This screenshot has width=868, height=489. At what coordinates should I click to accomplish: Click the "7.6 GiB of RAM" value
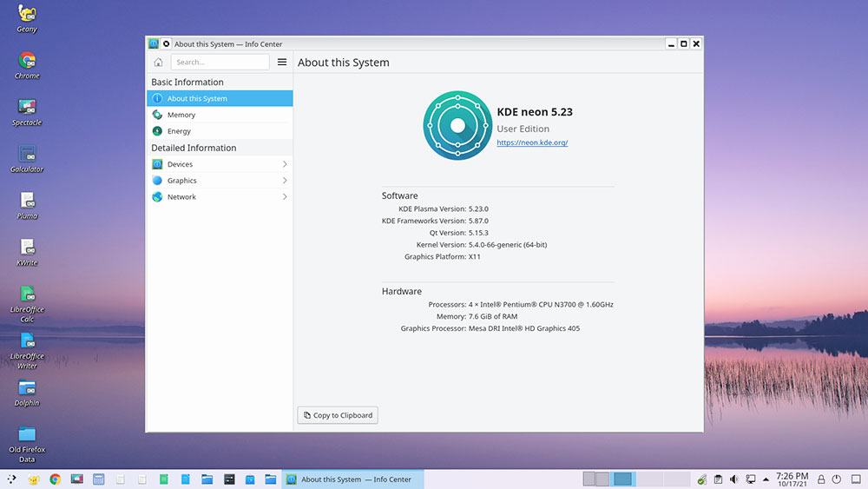[x=493, y=317]
